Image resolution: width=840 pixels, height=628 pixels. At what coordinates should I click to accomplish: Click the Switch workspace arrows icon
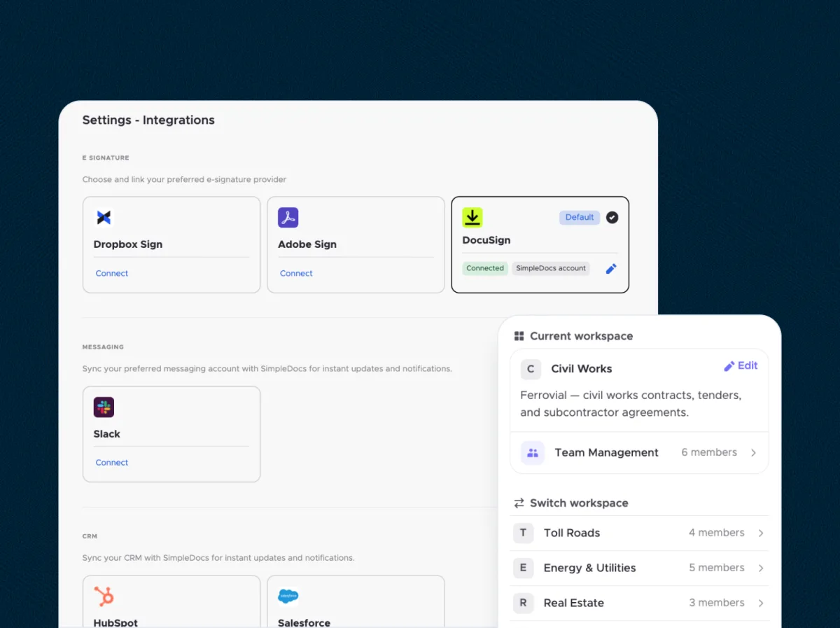coord(519,503)
